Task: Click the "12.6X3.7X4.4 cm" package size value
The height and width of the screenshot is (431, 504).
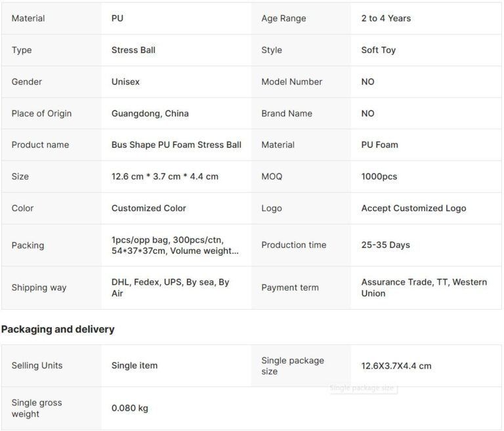Action: (396, 365)
